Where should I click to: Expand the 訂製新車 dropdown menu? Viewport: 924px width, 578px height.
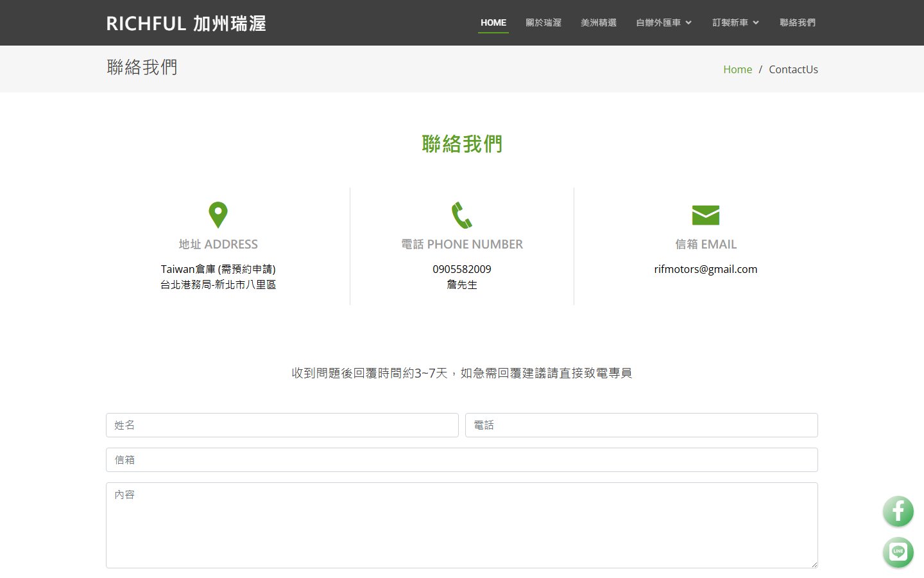point(735,22)
